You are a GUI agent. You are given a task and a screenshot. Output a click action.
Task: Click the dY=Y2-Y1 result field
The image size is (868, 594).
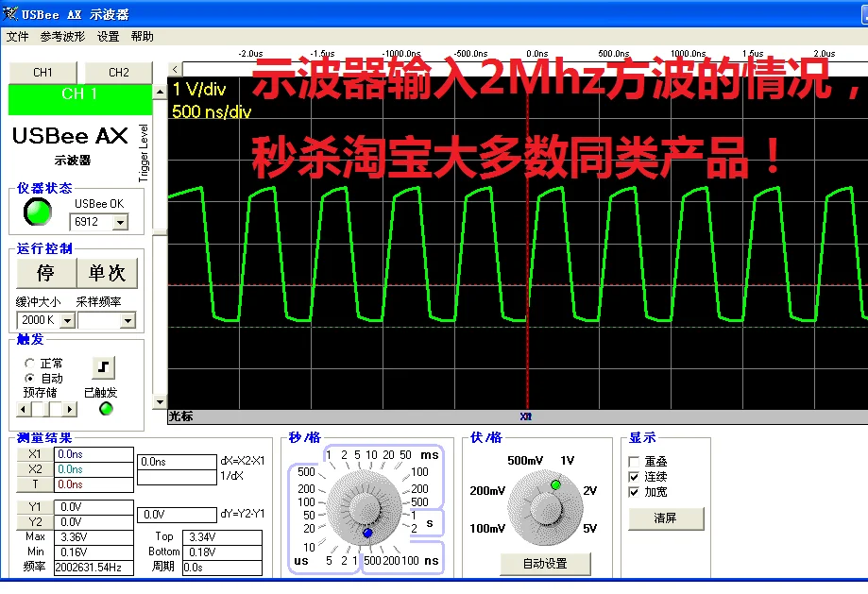coord(177,515)
